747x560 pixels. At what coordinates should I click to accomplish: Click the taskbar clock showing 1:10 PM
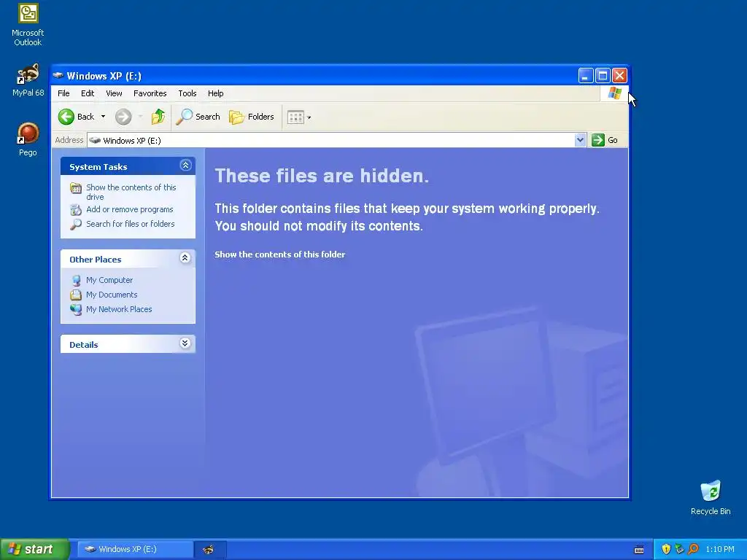[720, 549]
